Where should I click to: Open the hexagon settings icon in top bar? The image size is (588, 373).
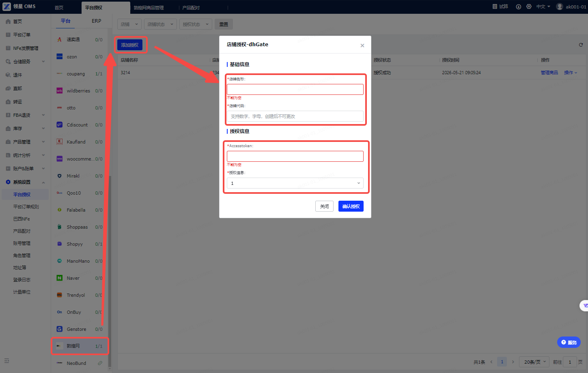pos(529,6)
